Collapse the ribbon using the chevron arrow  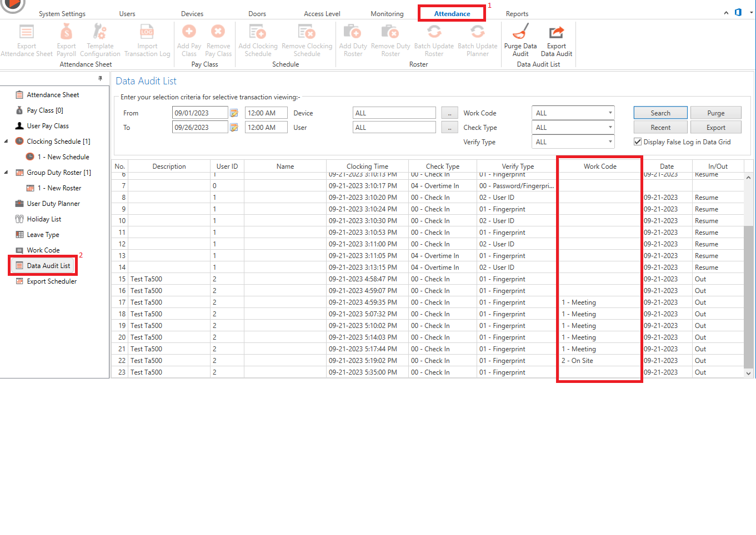pyautogui.click(x=726, y=13)
